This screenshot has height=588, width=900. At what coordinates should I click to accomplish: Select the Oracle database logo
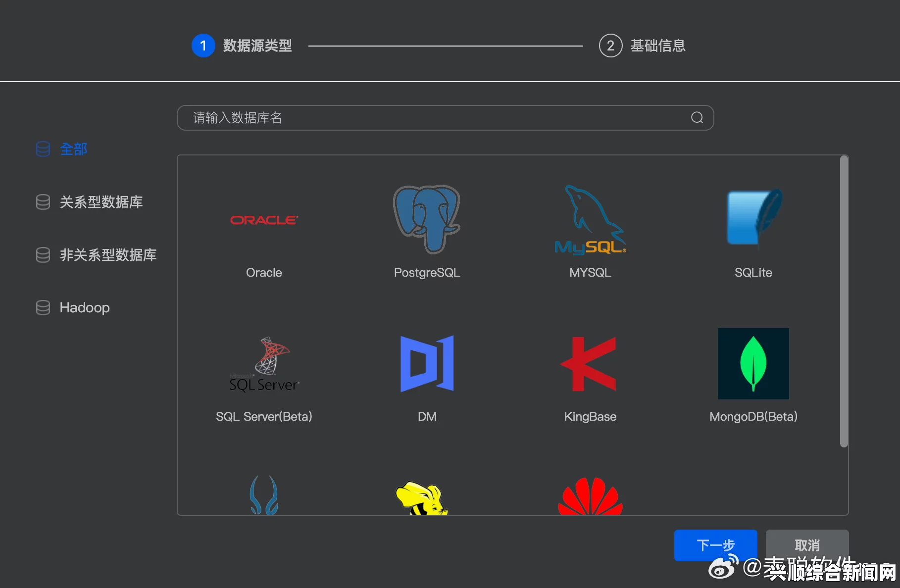click(x=264, y=220)
